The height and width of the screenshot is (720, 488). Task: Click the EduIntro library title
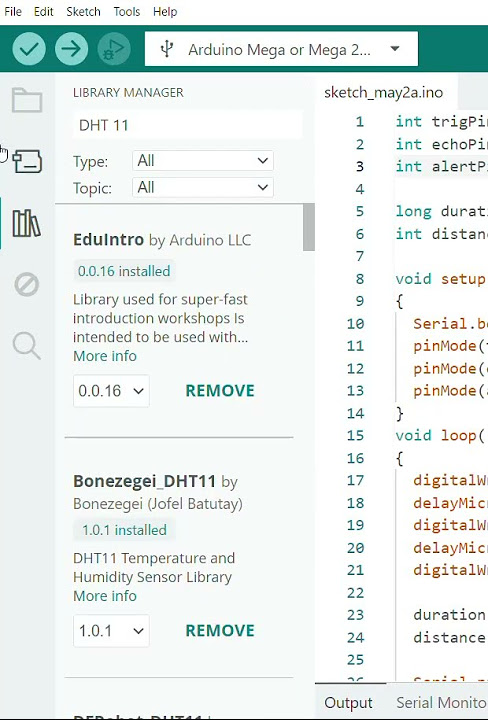[108, 240]
